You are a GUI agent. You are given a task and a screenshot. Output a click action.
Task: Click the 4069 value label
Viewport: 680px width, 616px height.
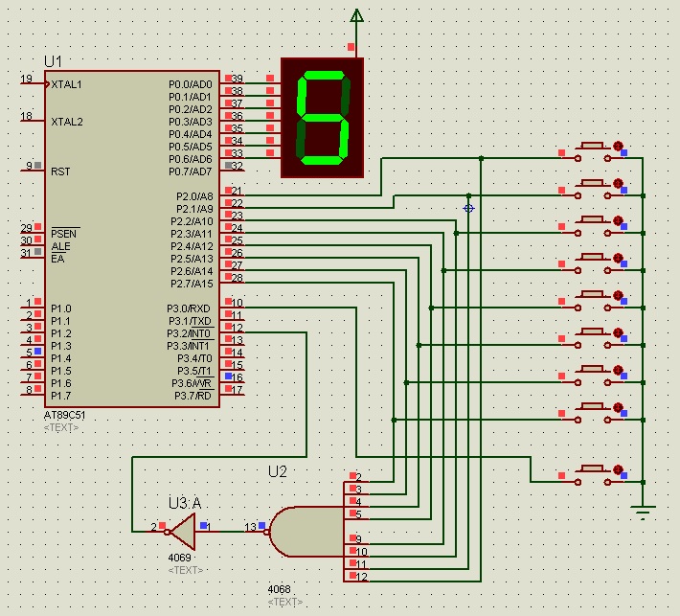tap(179, 558)
